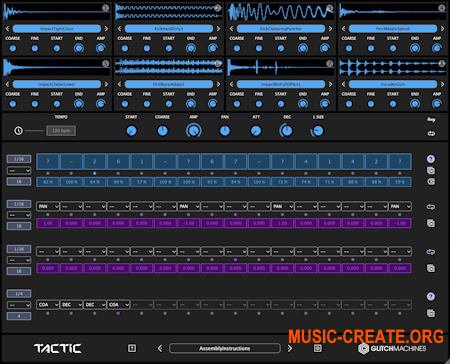Click the Glitchmachines logo
The height and width of the screenshot is (364, 450).
(392, 349)
